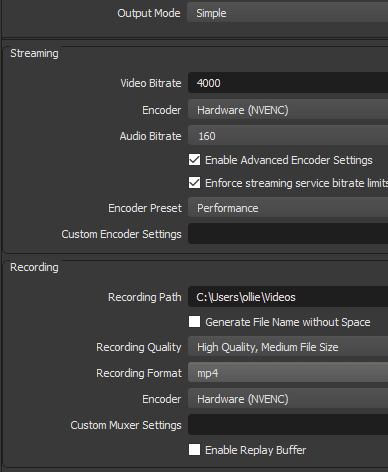Click the Video Bitrate field showing 4000
The width and height of the screenshot is (388, 472).
288,83
